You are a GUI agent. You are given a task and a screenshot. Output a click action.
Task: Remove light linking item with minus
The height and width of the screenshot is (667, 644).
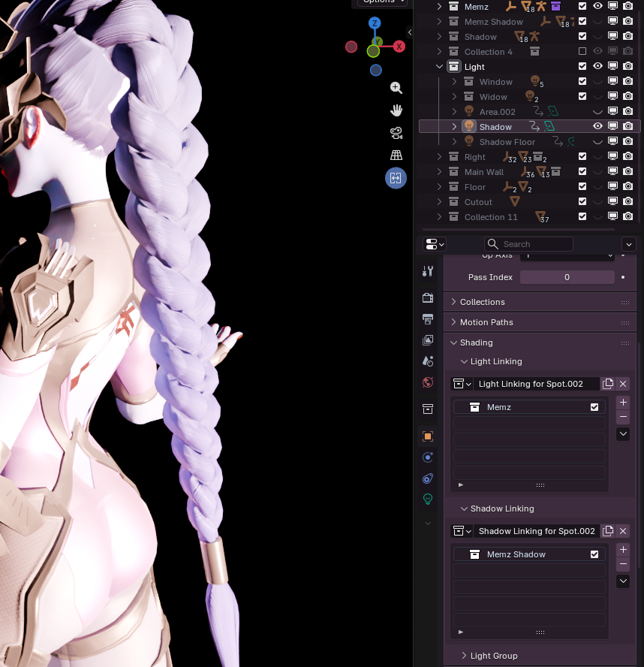coord(623,417)
